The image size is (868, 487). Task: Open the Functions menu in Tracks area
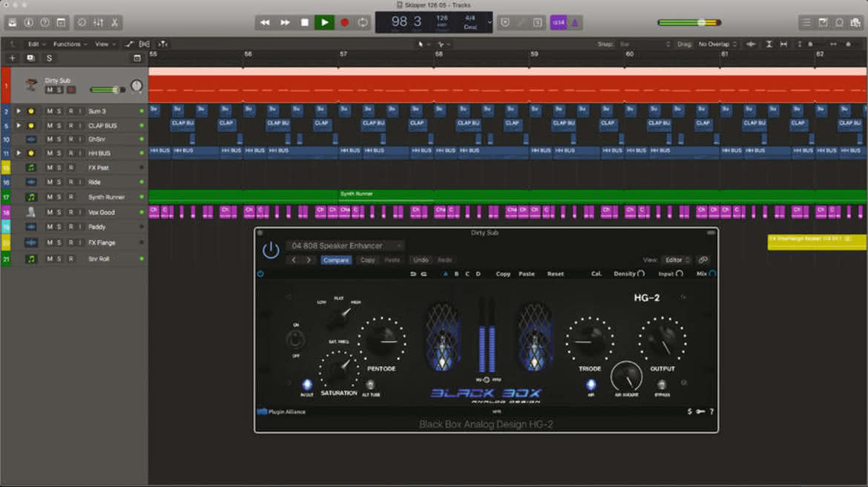[x=70, y=44]
